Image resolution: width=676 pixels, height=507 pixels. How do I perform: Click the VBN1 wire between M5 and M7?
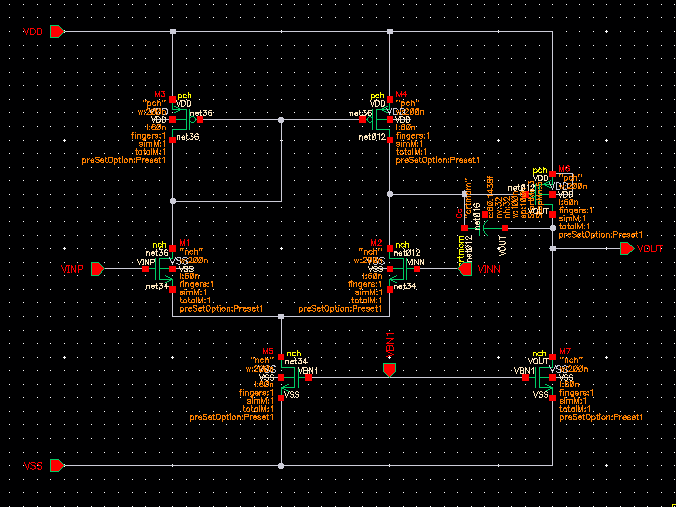pyautogui.click(x=416, y=378)
